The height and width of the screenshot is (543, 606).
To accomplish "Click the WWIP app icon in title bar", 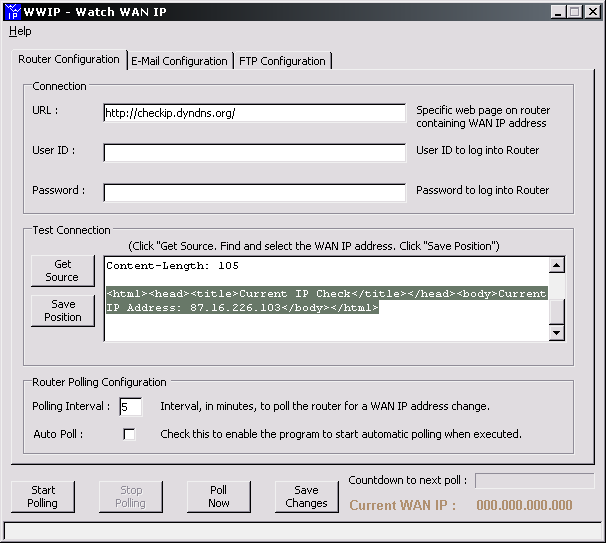I will pyautogui.click(x=12, y=12).
